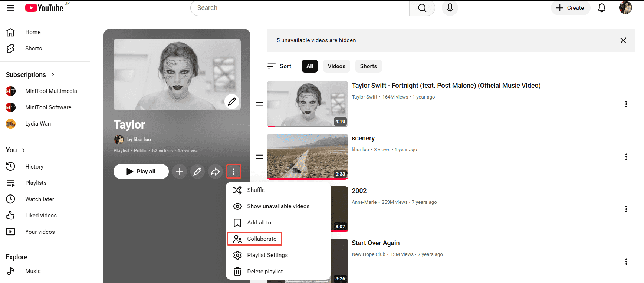Screen dimensions: 644x283
Task: Click the Play all button
Action: point(141,172)
